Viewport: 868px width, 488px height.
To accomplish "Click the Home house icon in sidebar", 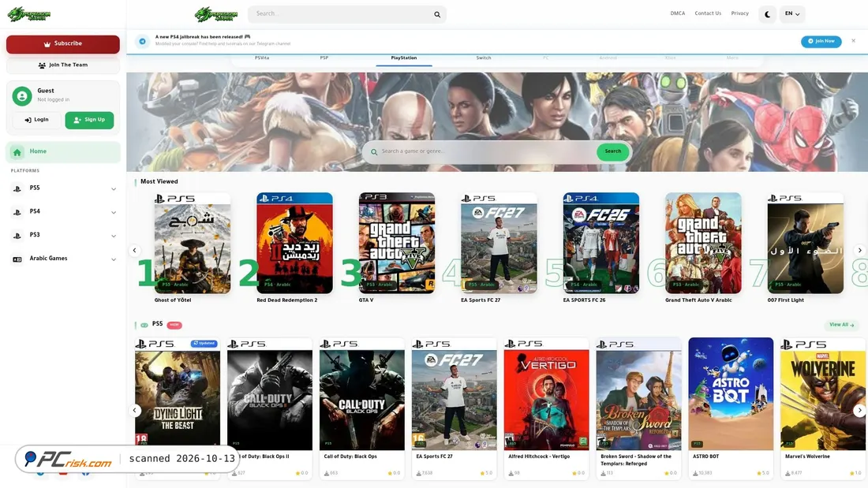I will (17, 152).
